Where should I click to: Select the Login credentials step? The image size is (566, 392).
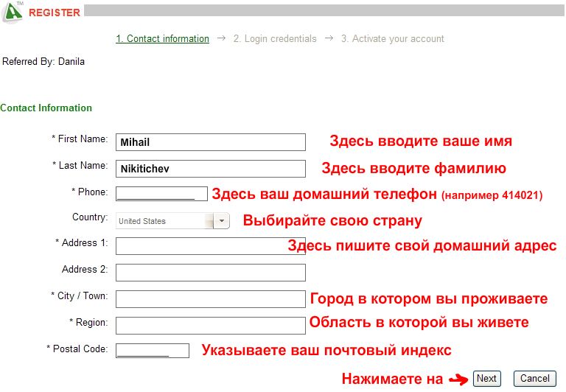pos(275,38)
